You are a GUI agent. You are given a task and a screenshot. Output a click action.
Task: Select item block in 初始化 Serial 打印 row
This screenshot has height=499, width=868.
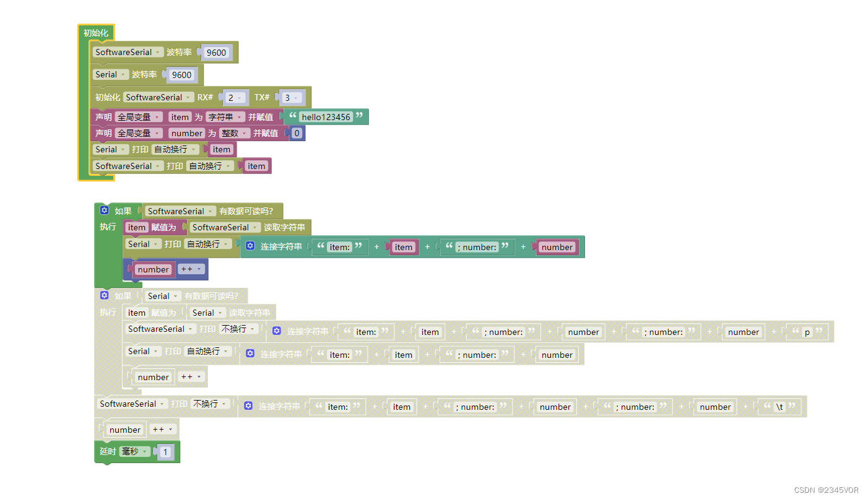tap(222, 149)
